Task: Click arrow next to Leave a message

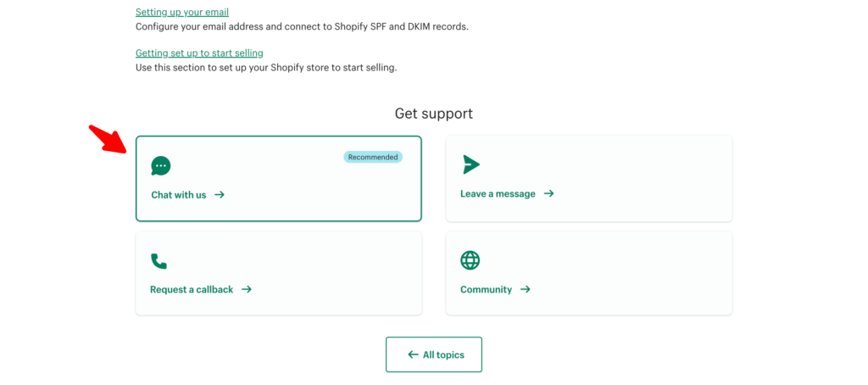Action: (548, 194)
